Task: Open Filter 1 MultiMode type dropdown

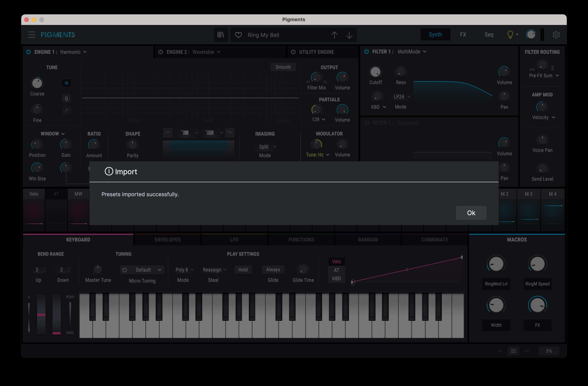Action: 412,51
